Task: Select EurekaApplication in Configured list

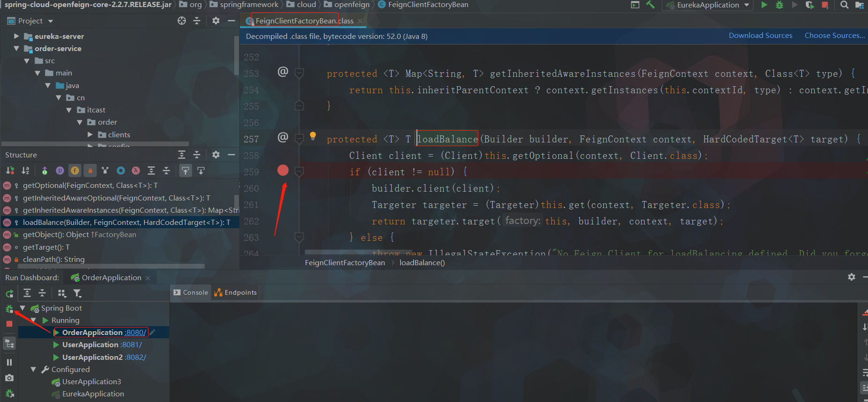Action: 93,394
